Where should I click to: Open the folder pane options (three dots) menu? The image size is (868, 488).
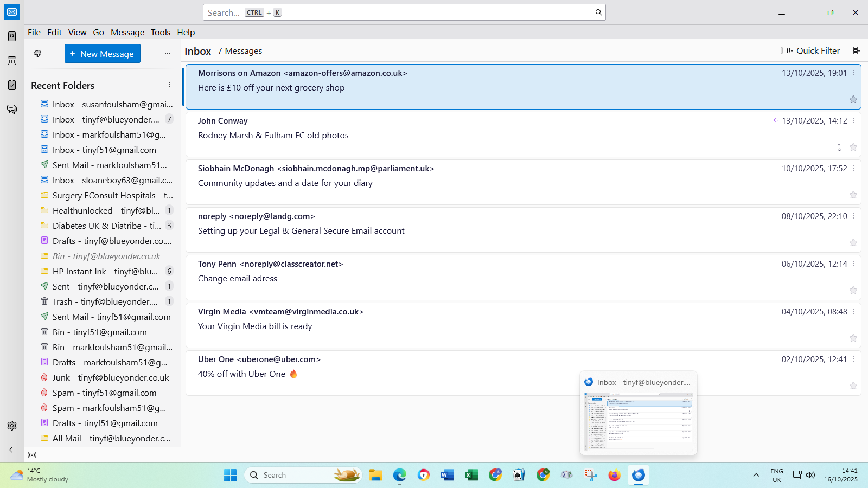tap(168, 54)
